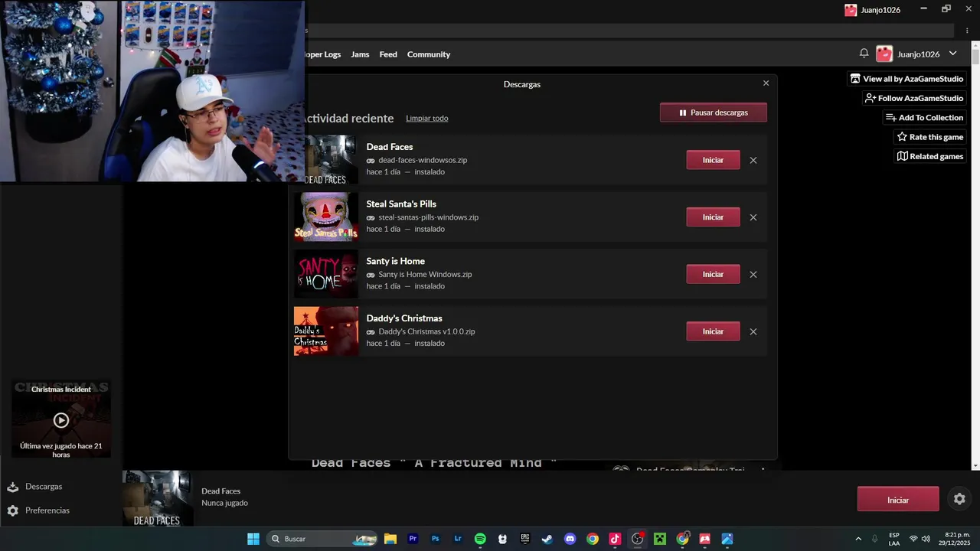Click steal-santas-pills-windows.zip file name
This screenshot has width=980, height=551.
coord(428,217)
